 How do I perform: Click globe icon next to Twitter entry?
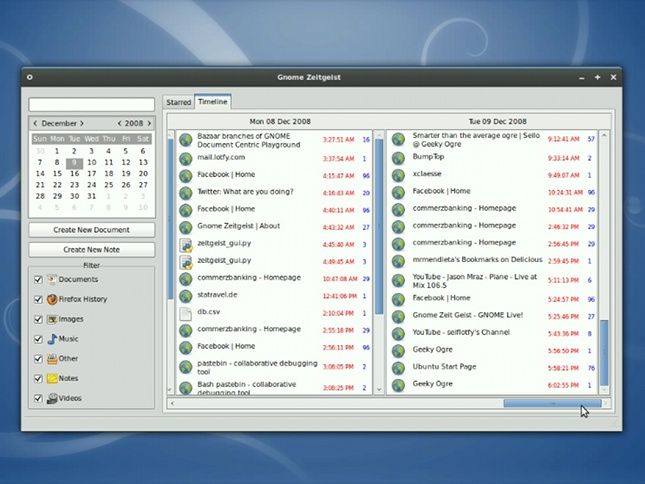tap(186, 193)
